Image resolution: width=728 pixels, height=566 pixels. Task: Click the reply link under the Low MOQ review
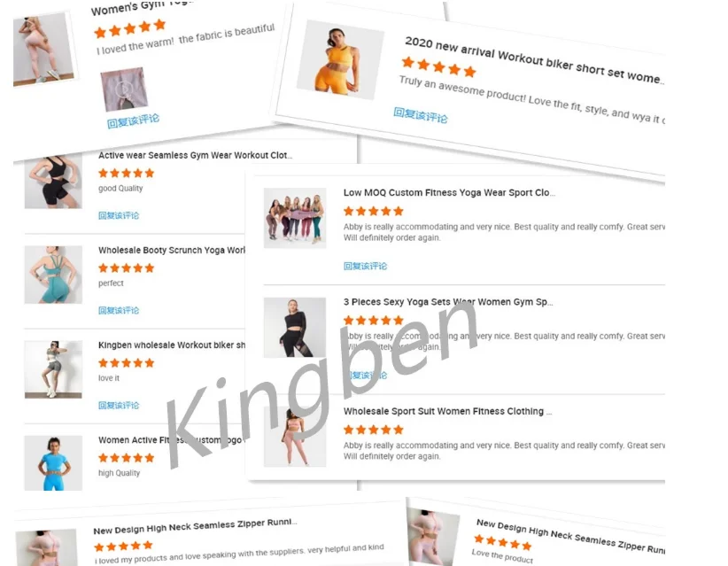(x=365, y=266)
